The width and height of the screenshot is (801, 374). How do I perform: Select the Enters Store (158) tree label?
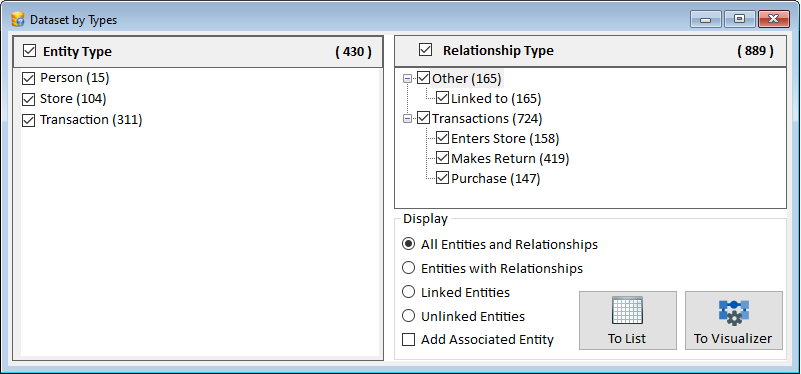click(x=505, y=138)
